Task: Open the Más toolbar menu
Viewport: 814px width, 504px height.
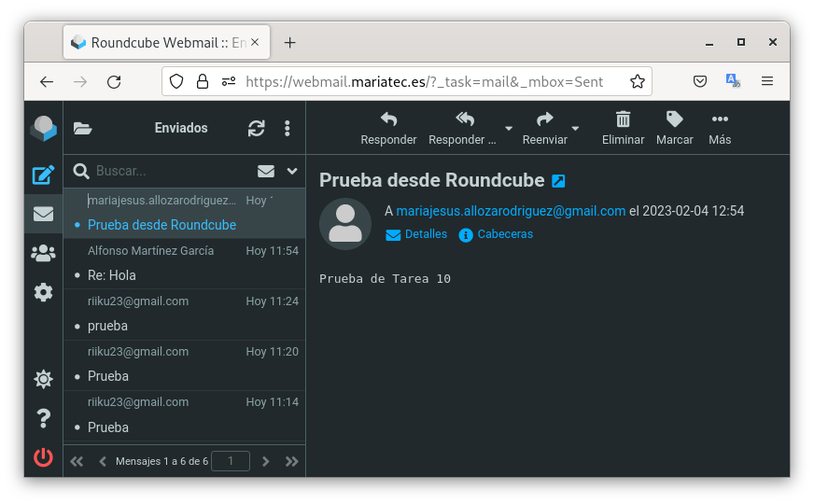Action: click(720, 128)
